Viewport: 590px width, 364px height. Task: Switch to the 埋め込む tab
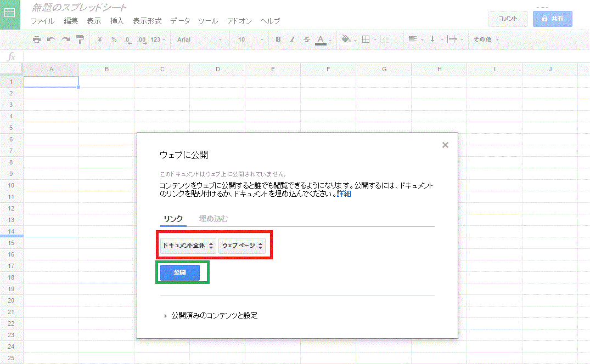click(213, 219)
